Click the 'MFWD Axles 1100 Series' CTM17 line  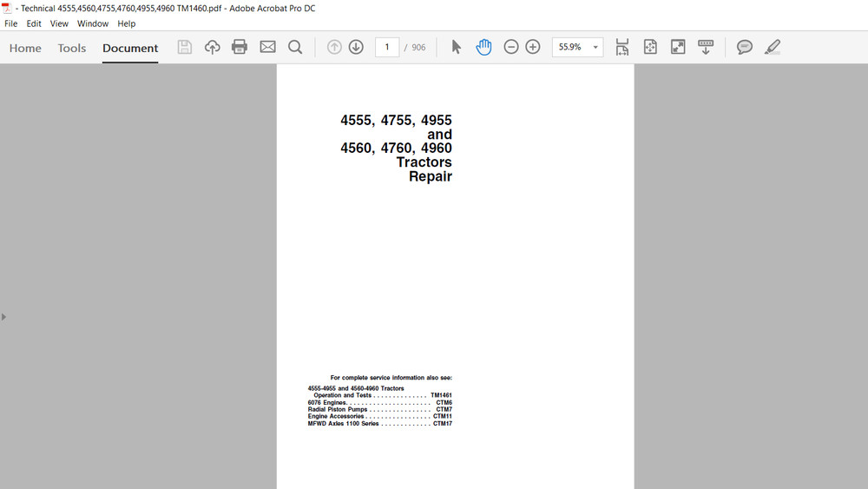pyautogui.click(x=380, y=424)
